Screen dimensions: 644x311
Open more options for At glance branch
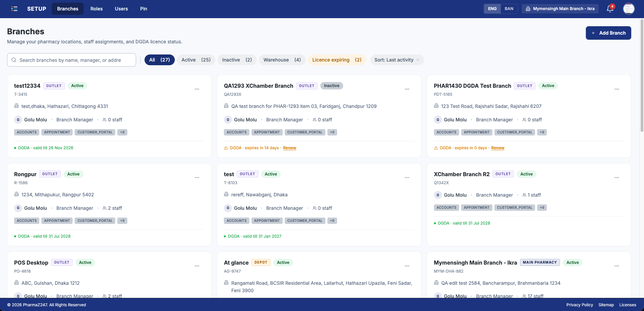pyautogui.click(x=407, y=266)
